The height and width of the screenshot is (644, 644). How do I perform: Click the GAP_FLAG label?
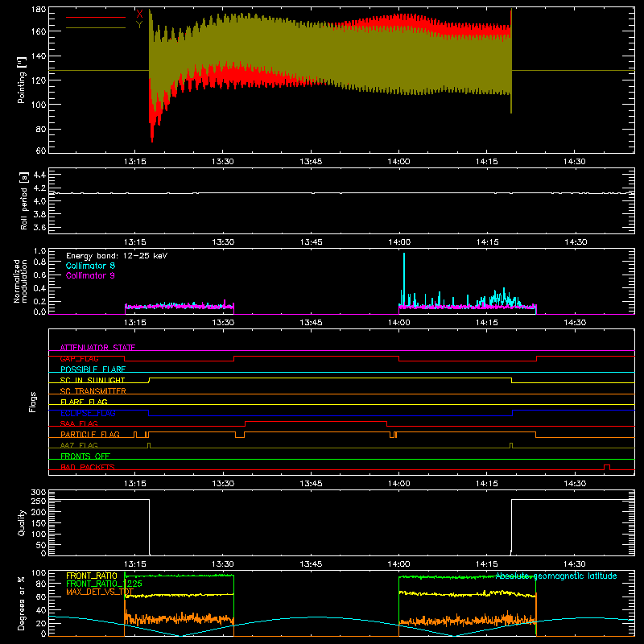(79, 358)
